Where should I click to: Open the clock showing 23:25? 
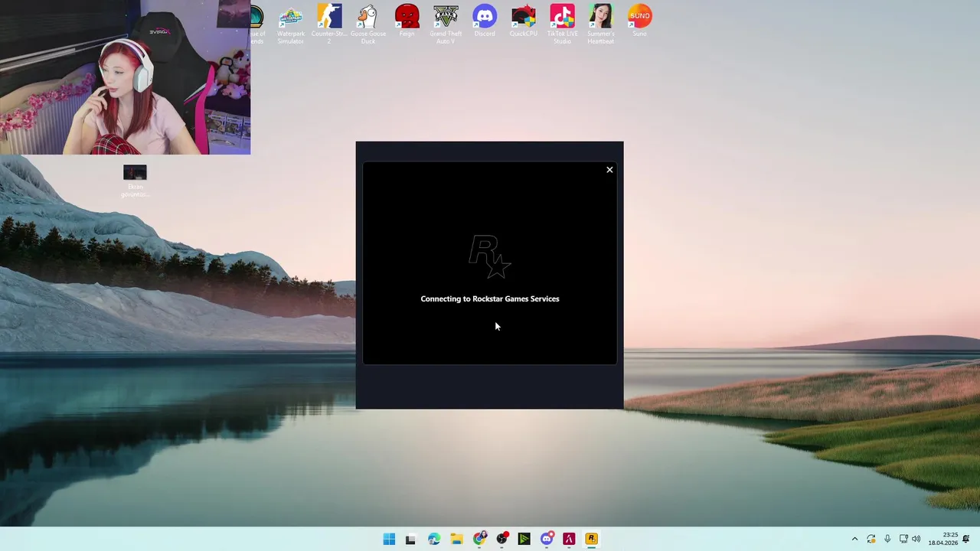pyautogui.click(x=943, y=539)
